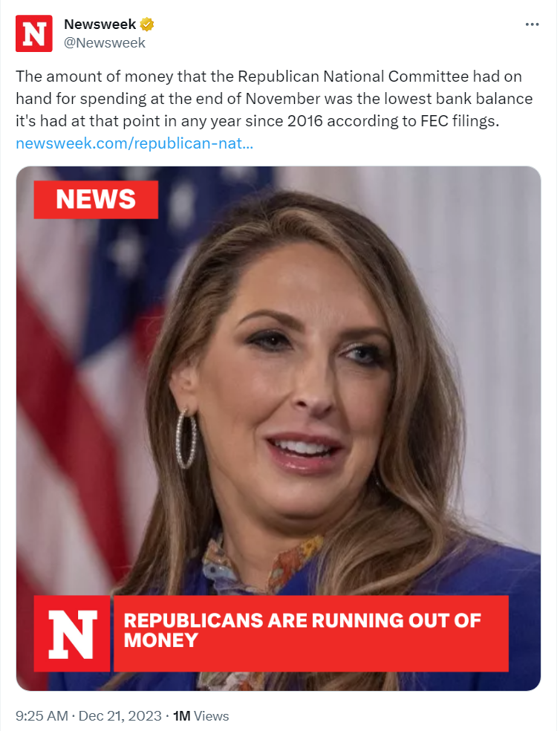Follow the newsweek.com/republican-nat… article link

coord(134,143)
